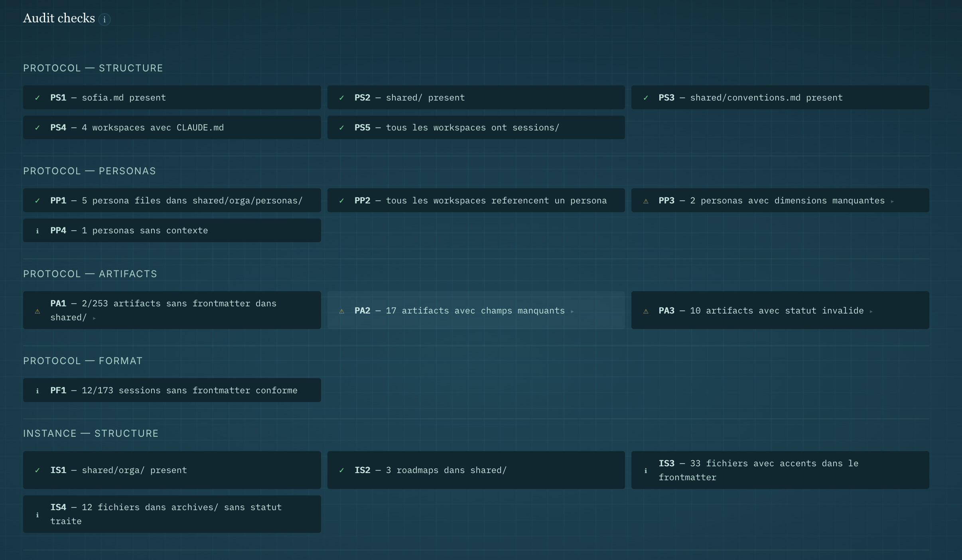This screenshot has width=962, height=560.
Task: Click the warning icon on PA1 check
Action: click(37, 311)
